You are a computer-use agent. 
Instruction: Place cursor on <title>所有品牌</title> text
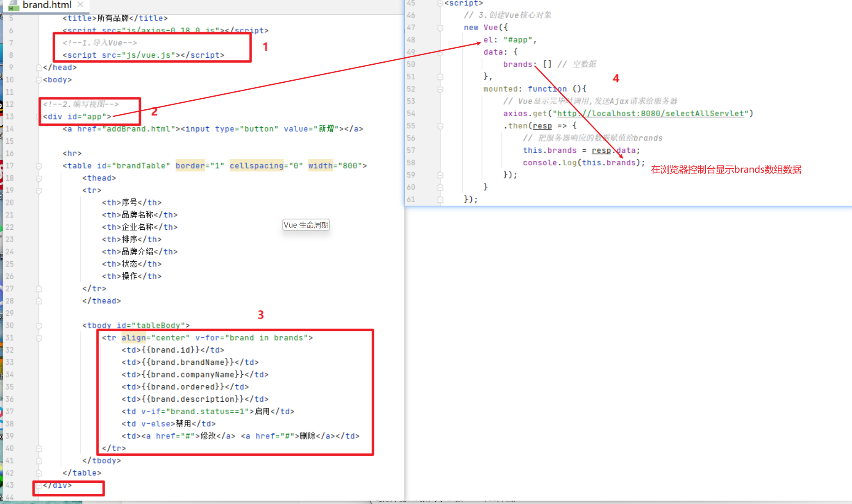click(x=115, y=18)
